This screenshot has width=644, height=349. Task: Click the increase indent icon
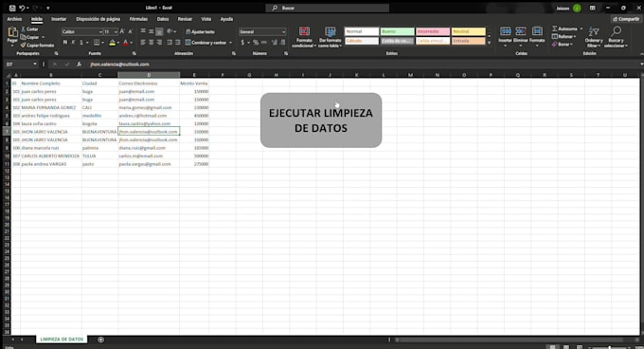tap(178, 43)
